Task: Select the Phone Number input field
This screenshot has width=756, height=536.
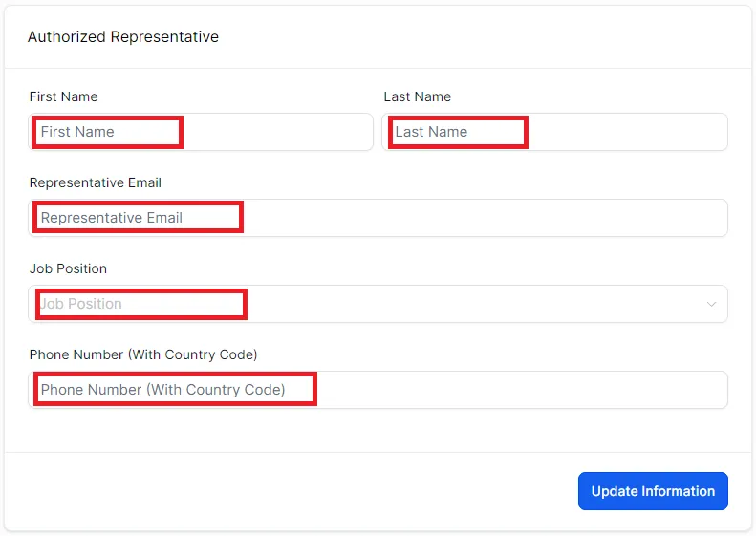Action: pyautogui.click(x=378, y=390)
